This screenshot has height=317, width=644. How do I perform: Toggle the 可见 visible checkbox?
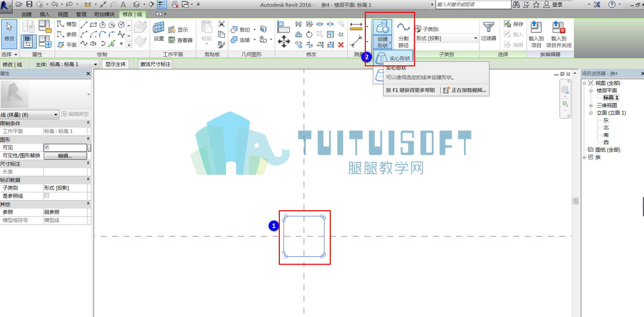tap(47, 147)
